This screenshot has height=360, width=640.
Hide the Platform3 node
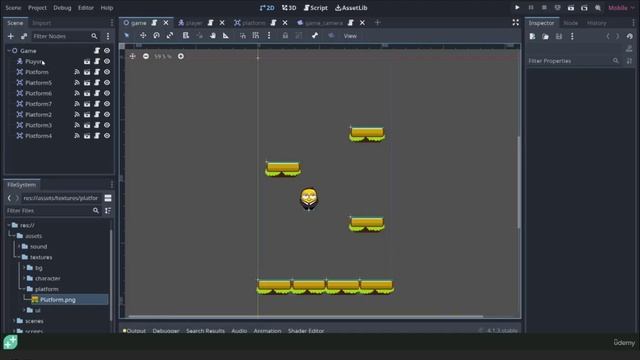pyautogui.click(x=107, y=125)
